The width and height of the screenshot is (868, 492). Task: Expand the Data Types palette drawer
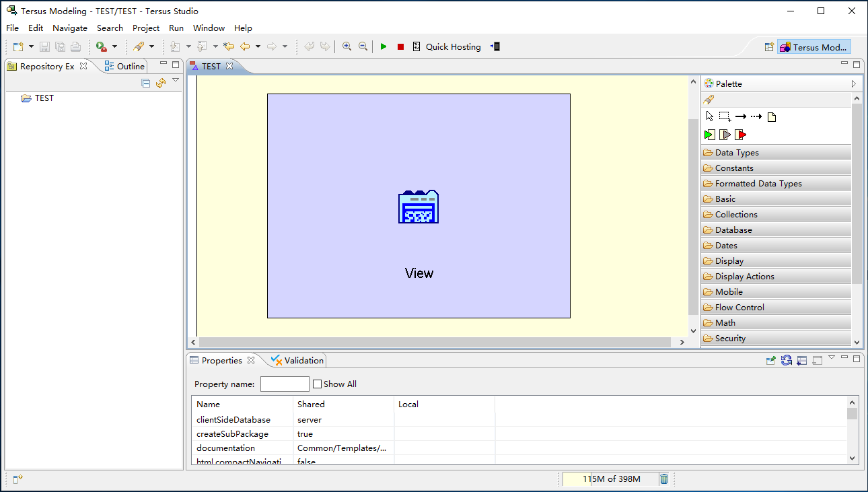pyautogui.click(x=776, y=153)
